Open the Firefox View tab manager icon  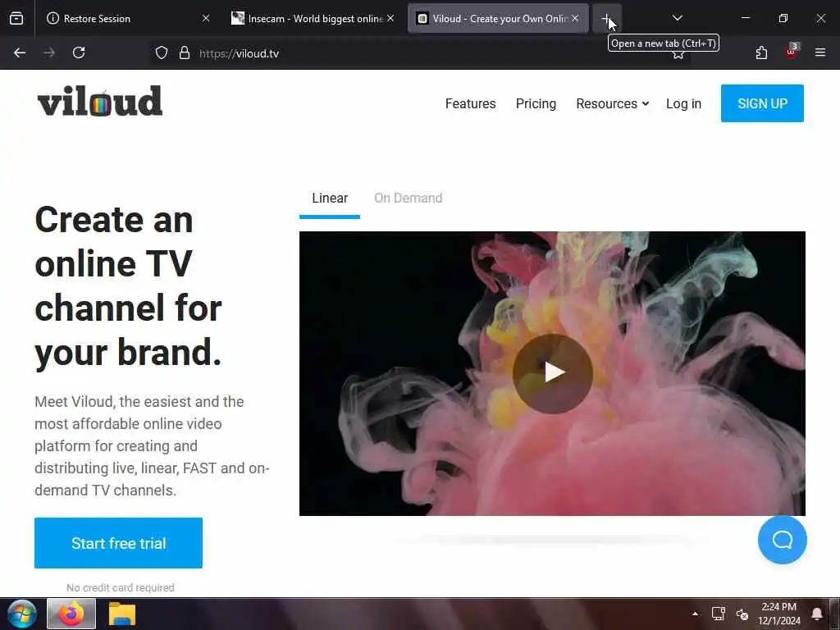16,18
